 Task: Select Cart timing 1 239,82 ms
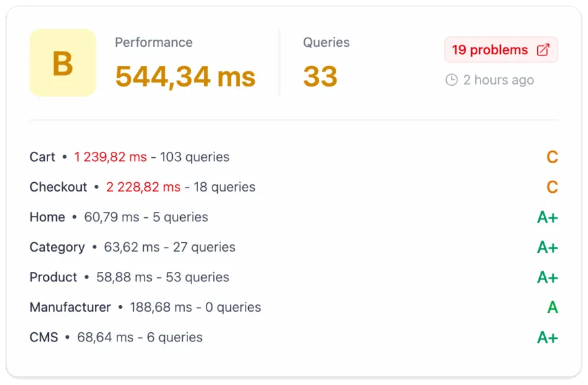110,157
